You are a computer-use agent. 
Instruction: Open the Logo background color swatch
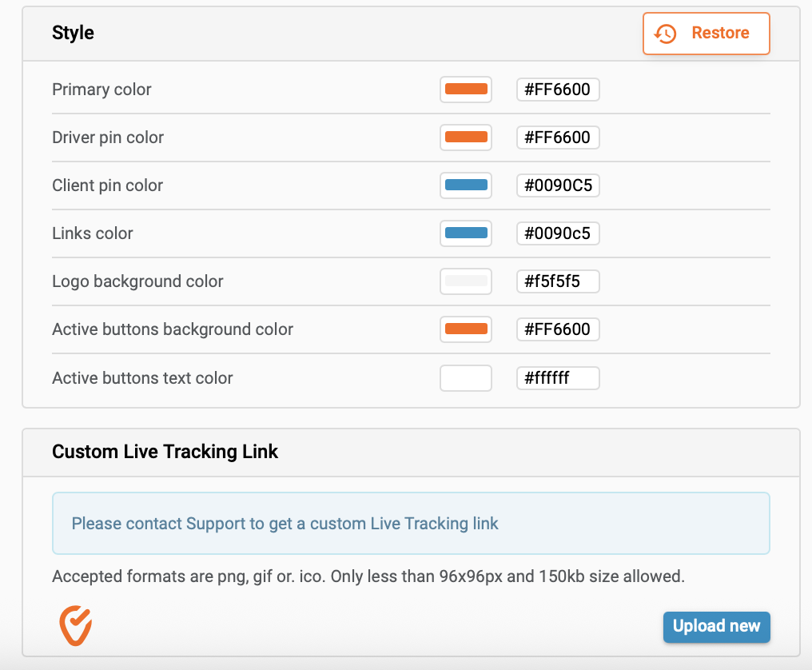pos(466,281)
